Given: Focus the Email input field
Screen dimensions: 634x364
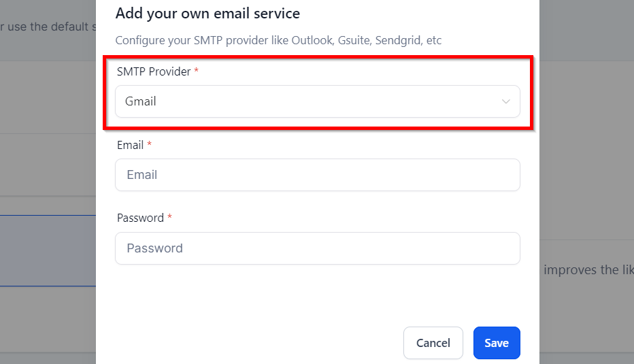Looking at the screenshot, I should 317,175.
